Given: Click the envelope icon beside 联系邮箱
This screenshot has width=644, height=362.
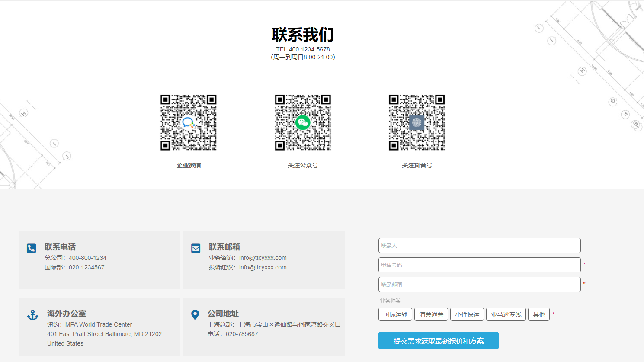Looking at the screenshot, I should point(195,248).
